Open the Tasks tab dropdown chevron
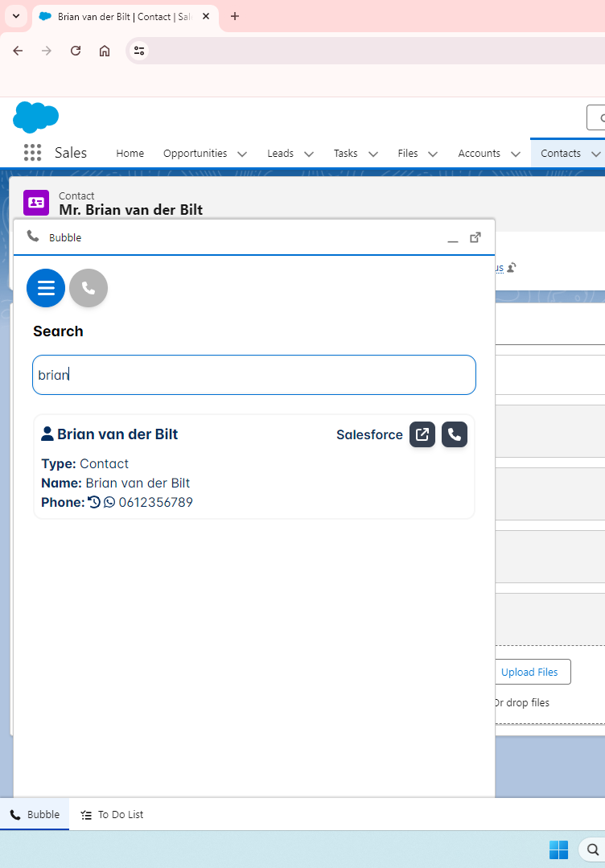The width and height of the screenshot is (605, 868). (373, 154)
